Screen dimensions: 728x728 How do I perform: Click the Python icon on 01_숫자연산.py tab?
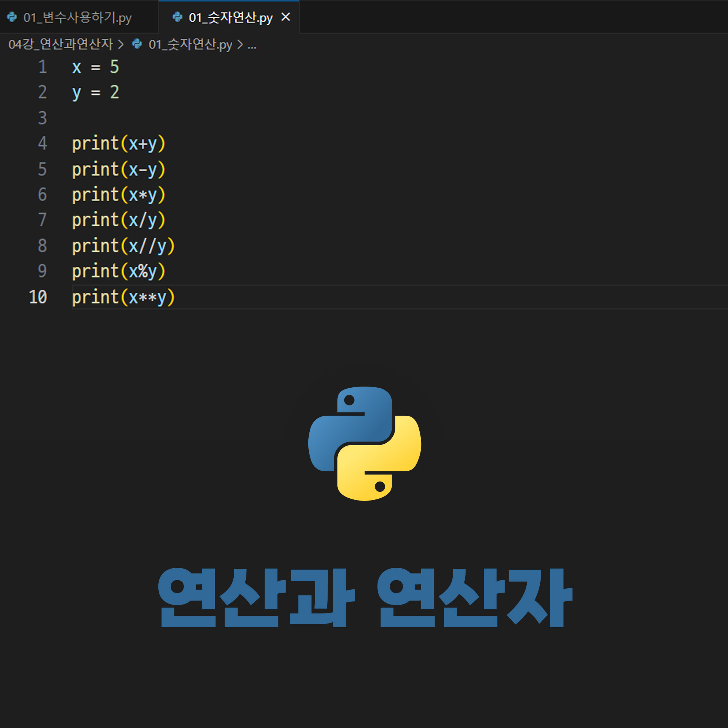[178, 17]
